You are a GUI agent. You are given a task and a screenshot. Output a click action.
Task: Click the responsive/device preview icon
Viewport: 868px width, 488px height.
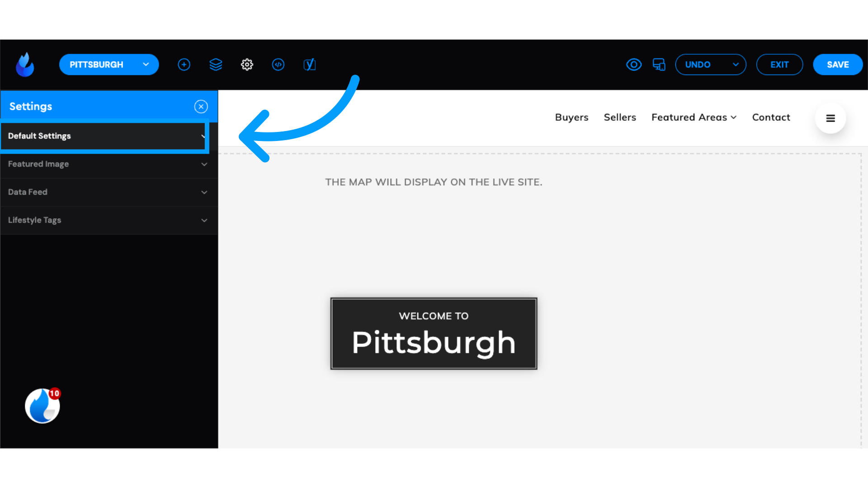tap(659, 64)
